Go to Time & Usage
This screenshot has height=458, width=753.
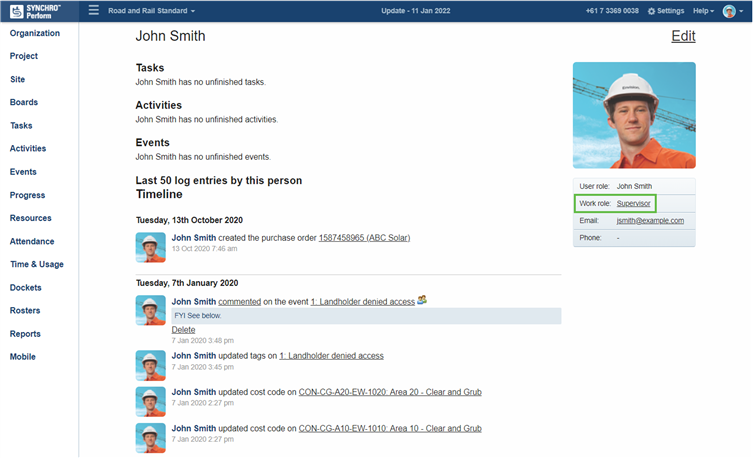[x=36, y=264]
